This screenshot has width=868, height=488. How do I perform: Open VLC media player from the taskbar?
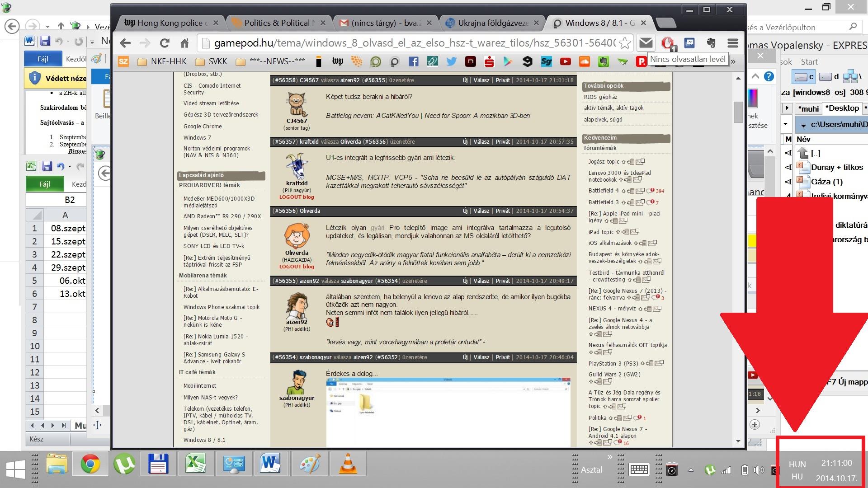(347, 465)
